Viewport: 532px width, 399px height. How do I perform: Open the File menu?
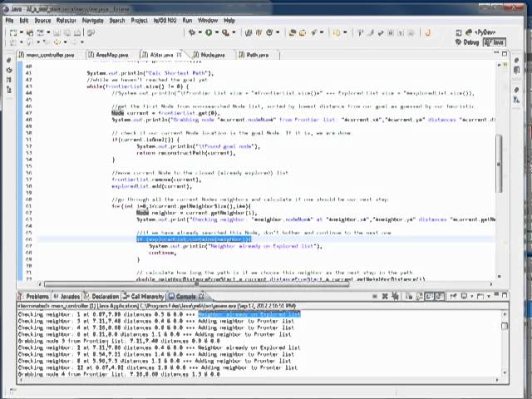[9, 20]
